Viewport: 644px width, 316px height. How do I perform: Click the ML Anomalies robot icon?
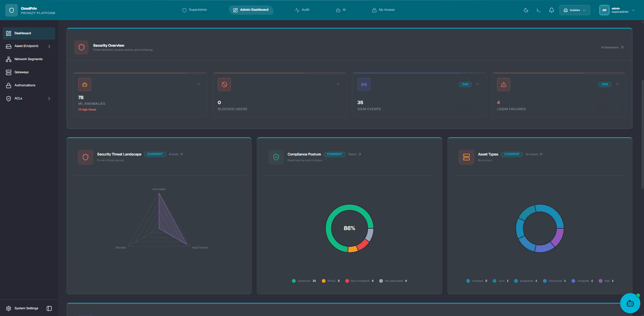pos(85,85)
